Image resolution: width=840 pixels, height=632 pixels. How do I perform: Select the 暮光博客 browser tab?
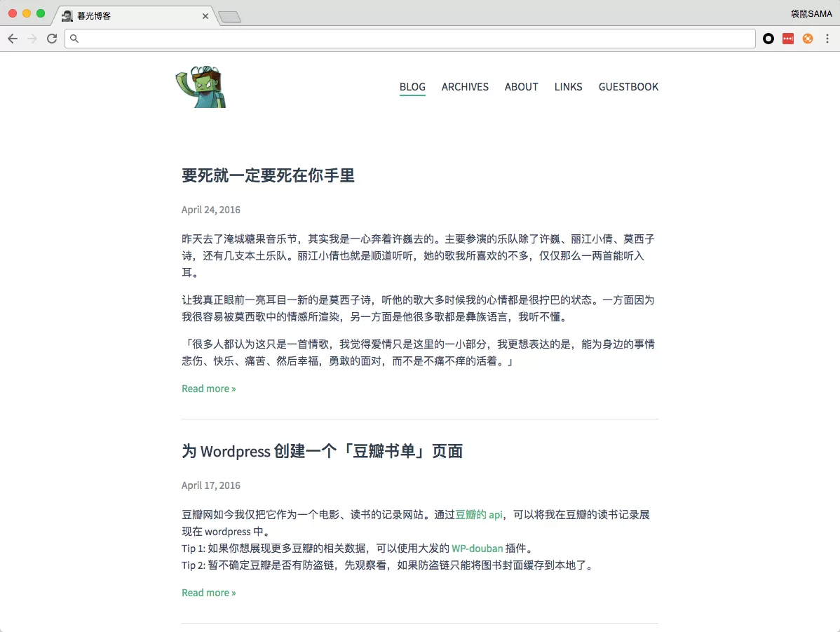click(126, 16)
